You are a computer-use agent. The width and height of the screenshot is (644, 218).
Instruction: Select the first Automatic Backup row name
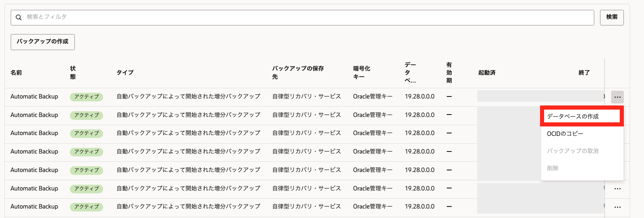point(34,97)
